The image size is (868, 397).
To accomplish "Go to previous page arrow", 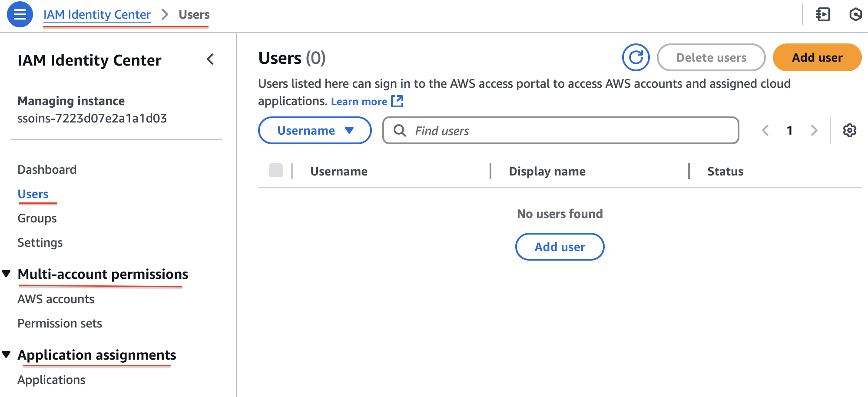I will coord(765,130).
